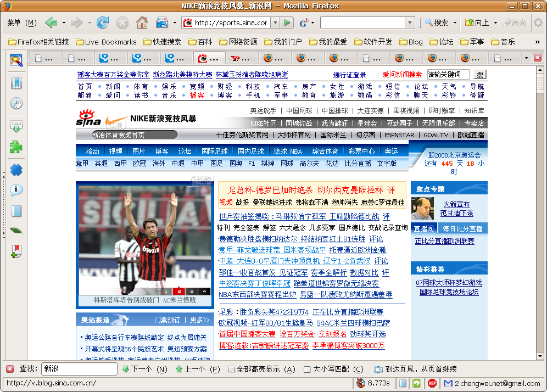Show slide 4 in the photo carousel
Image resolution: width=547 pixels, height=392 pixels.
pyautogui.click(x=204, y=291)
